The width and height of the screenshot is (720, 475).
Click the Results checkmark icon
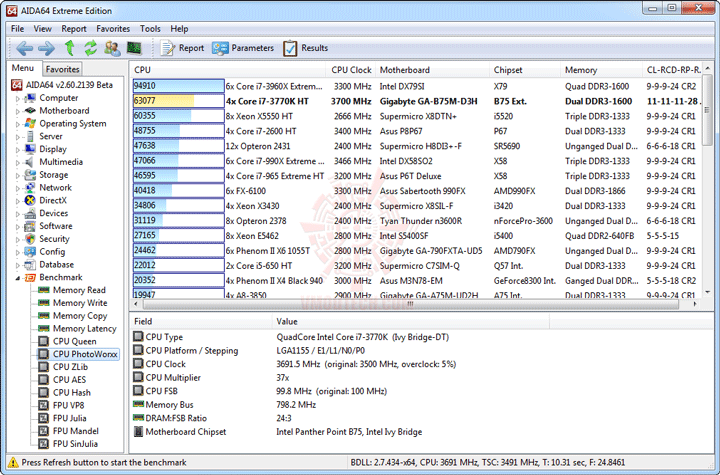(290, 48)
